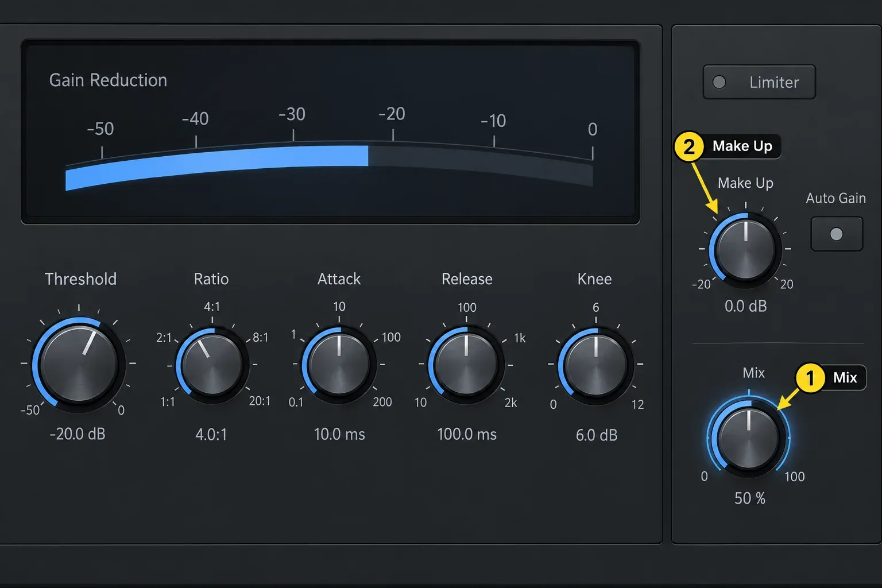Click the Knee knob
Screen dimensions: 882x588
[x=596, y=365]
